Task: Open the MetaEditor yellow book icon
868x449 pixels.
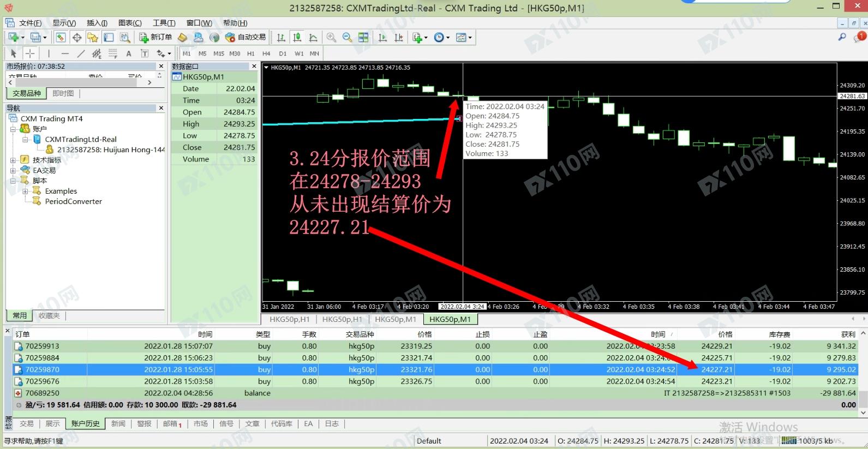Action: click(x=183, y=37)
